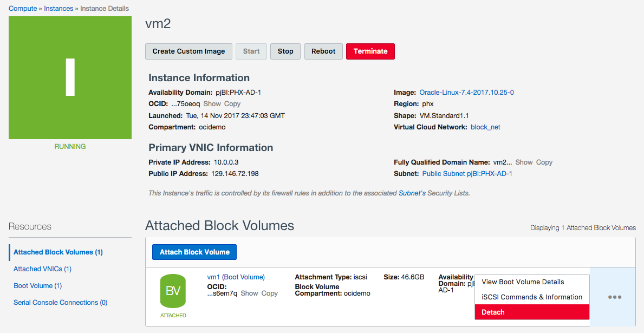Click the Attach Block Volume button
644x333 pixels.
click(194, 252)
